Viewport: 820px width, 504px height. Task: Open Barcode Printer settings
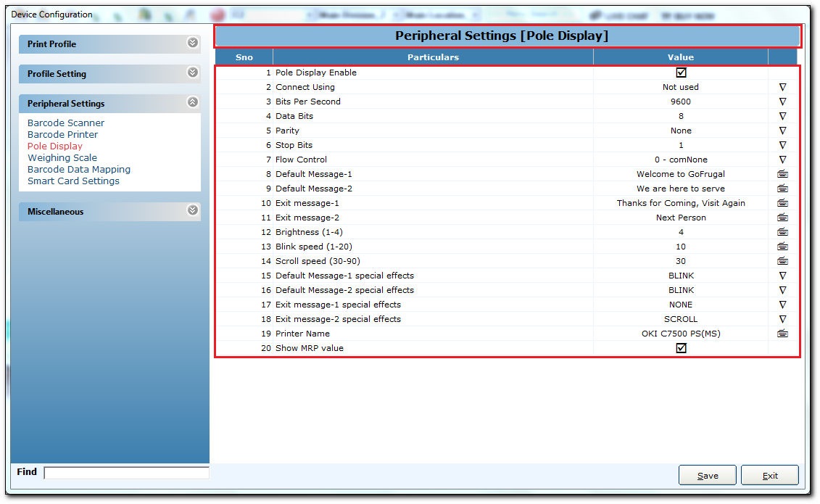pyautogui.click(x=63, y=134)
